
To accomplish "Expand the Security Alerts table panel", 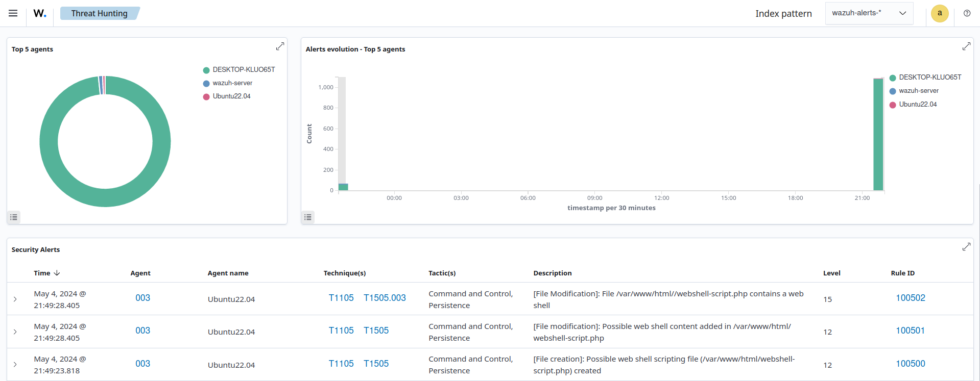I will click(x=966, y=247).
